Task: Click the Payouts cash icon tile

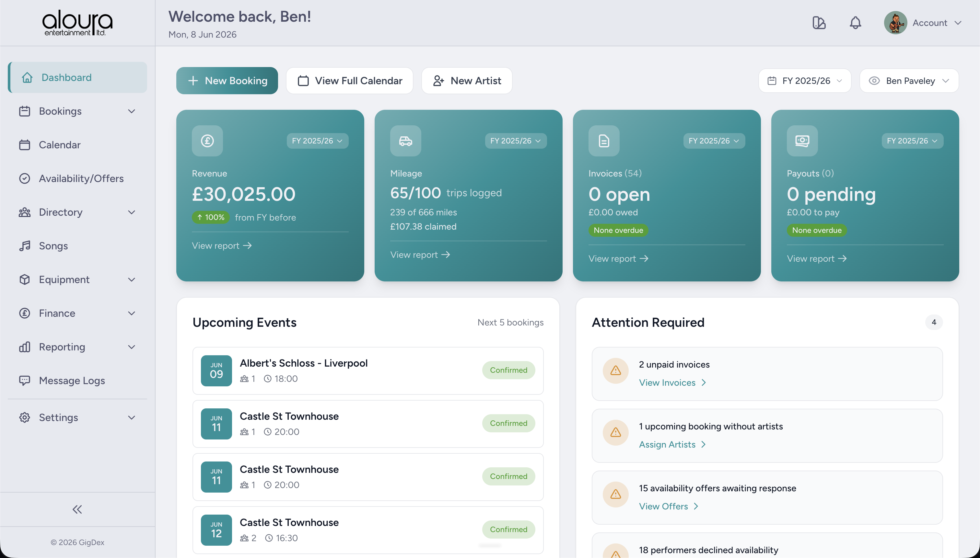Action: click(802, 141)
